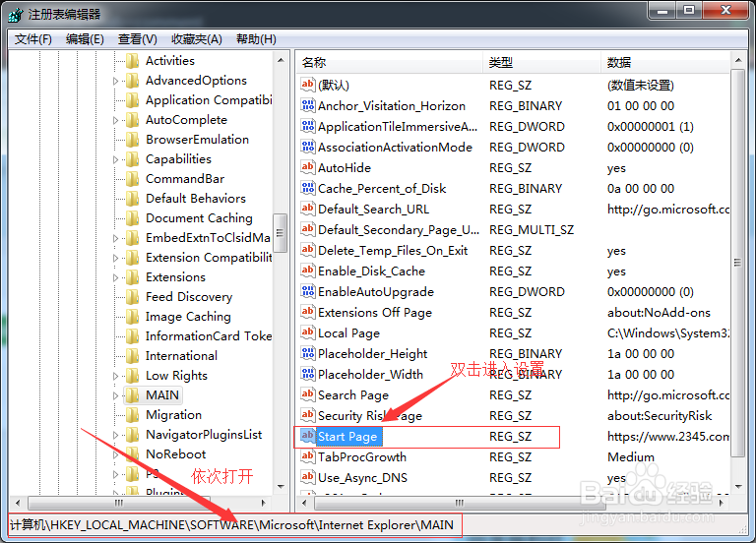756x543 pixels.
Task: Expand the Extensions key
Action: tap(116, 277)
